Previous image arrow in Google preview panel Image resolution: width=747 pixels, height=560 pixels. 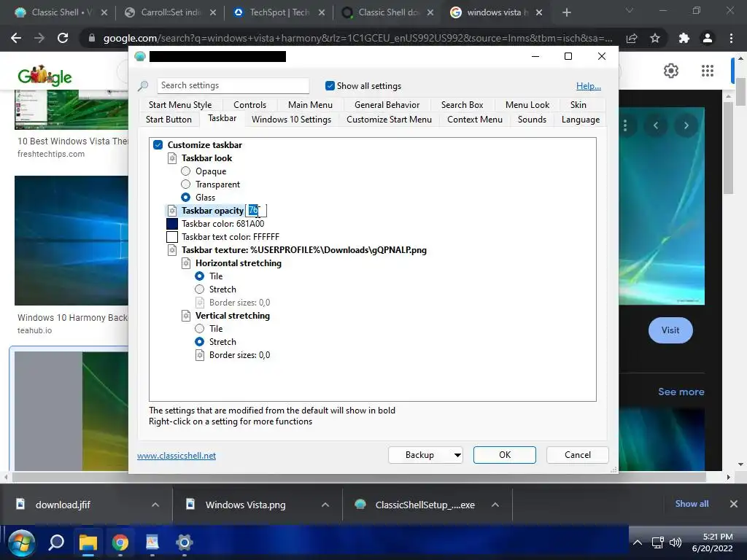[x=656, y=125]
